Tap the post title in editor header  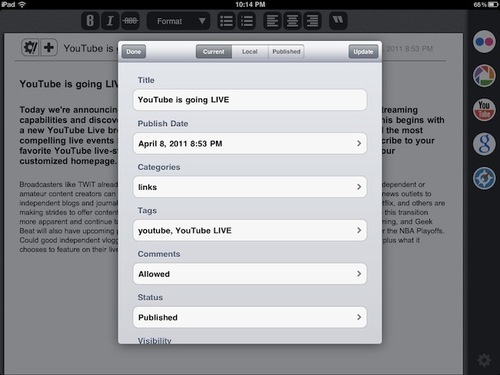(90, 49)
